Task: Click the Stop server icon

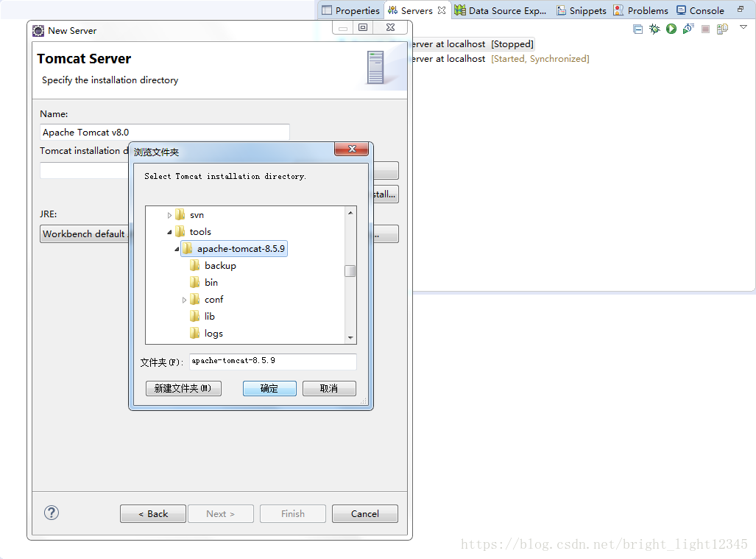Action: [x=705, y=29]
